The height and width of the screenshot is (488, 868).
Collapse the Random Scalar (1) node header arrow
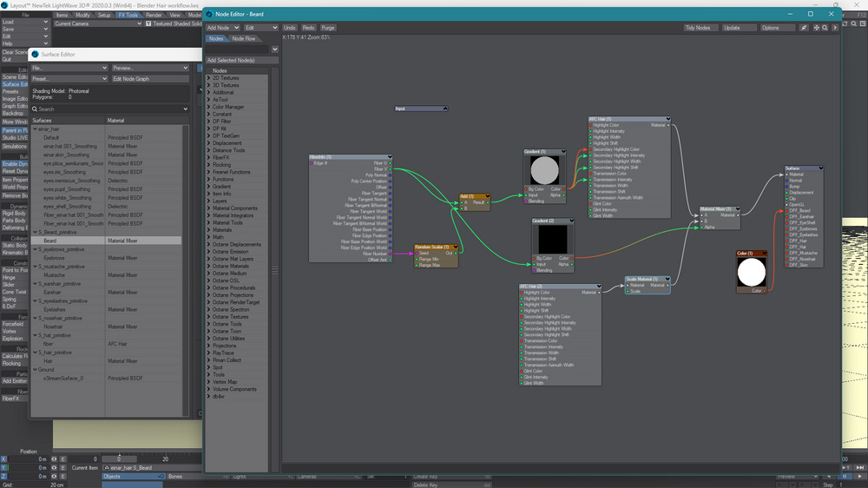click(x=456, y=247)
